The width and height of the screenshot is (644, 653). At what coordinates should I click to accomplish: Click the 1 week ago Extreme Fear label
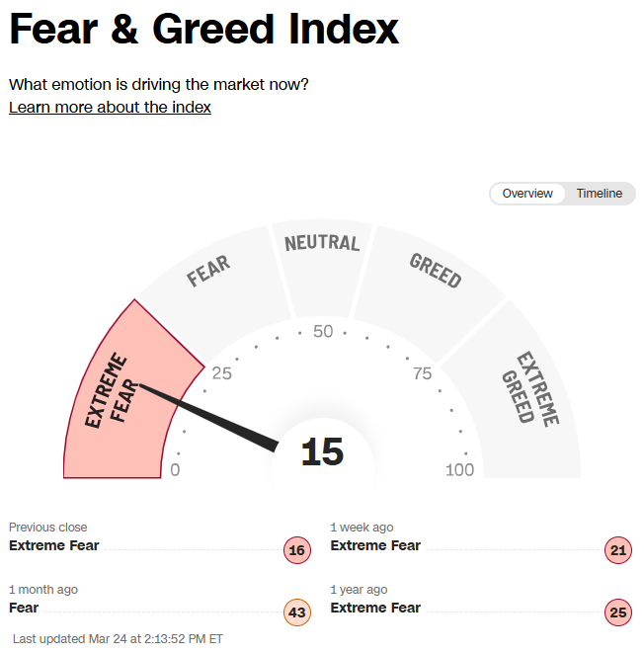(x=375, y=545)
